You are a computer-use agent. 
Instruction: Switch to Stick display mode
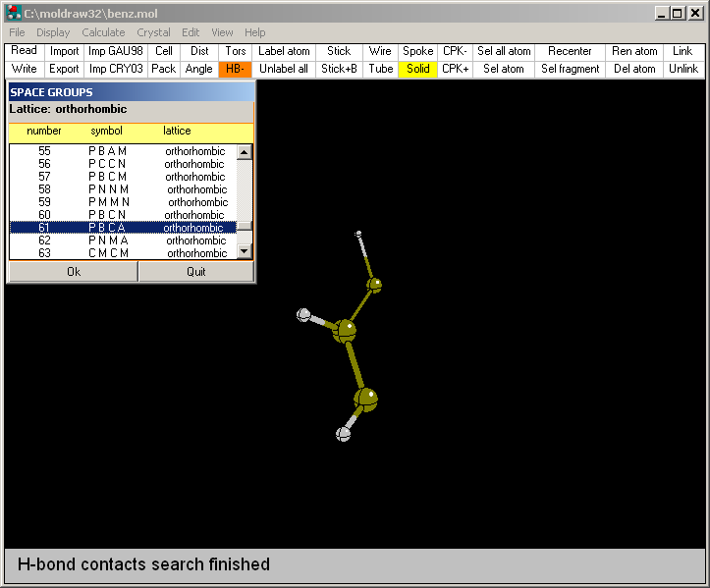(x=339, y=51)
